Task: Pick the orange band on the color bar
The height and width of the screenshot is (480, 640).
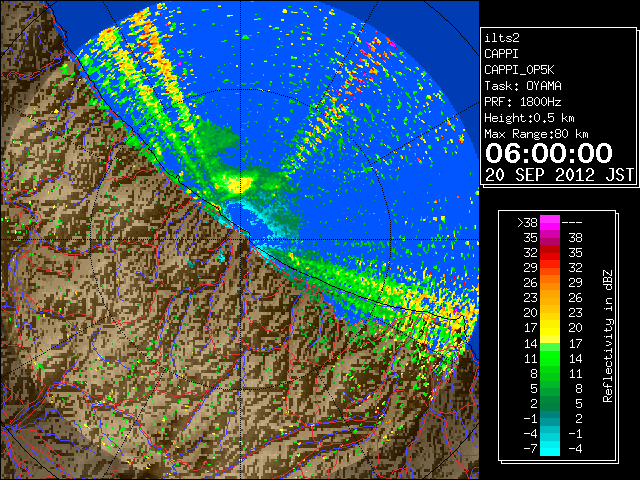Action: (550, 283)
